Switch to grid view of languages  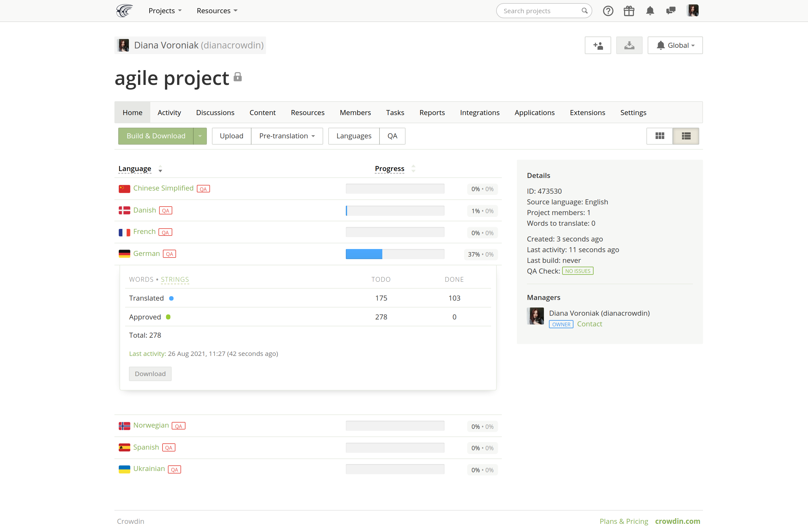coord(660,136)
